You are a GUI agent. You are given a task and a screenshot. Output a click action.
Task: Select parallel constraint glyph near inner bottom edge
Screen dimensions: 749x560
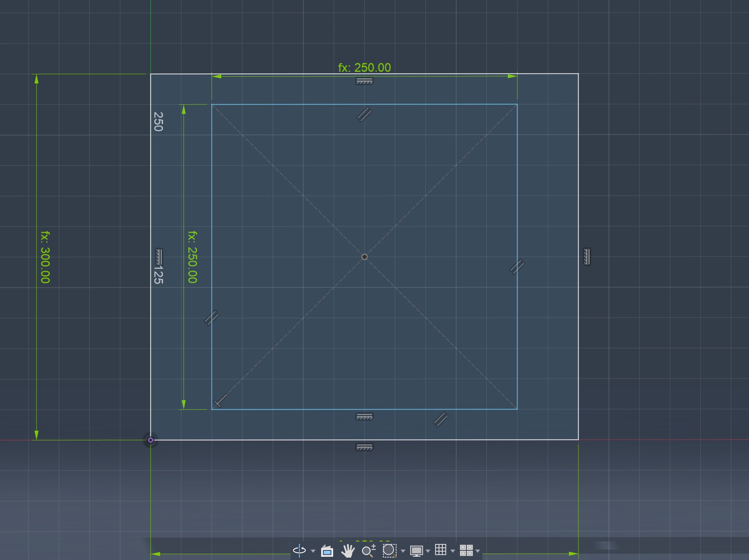click(x=441, y=419)
